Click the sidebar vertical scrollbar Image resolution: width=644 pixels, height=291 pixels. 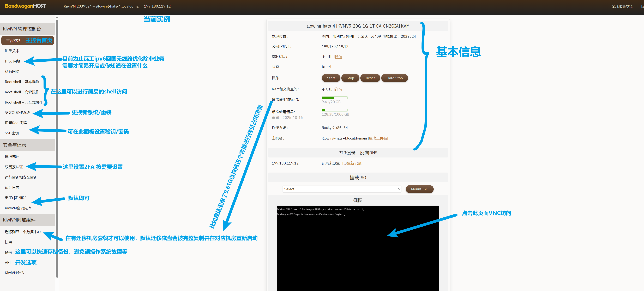point(57,148)
